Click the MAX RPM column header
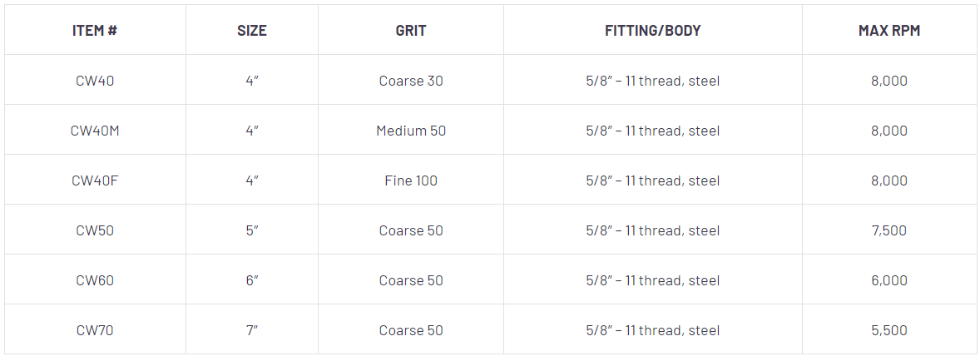Viewport: 980px width, 356px height. click(x=889, y=31)
